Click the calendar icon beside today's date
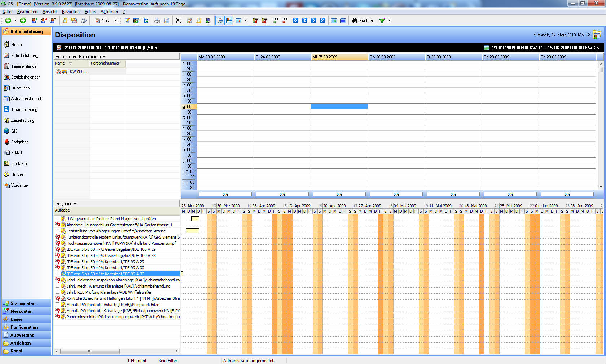The width and height of the screenshot is (606, 364). click(597, 35)
